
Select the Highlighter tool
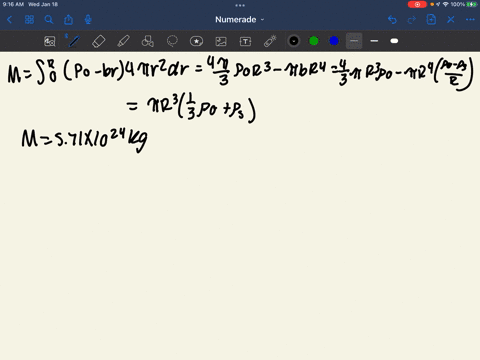coord(123,41)
